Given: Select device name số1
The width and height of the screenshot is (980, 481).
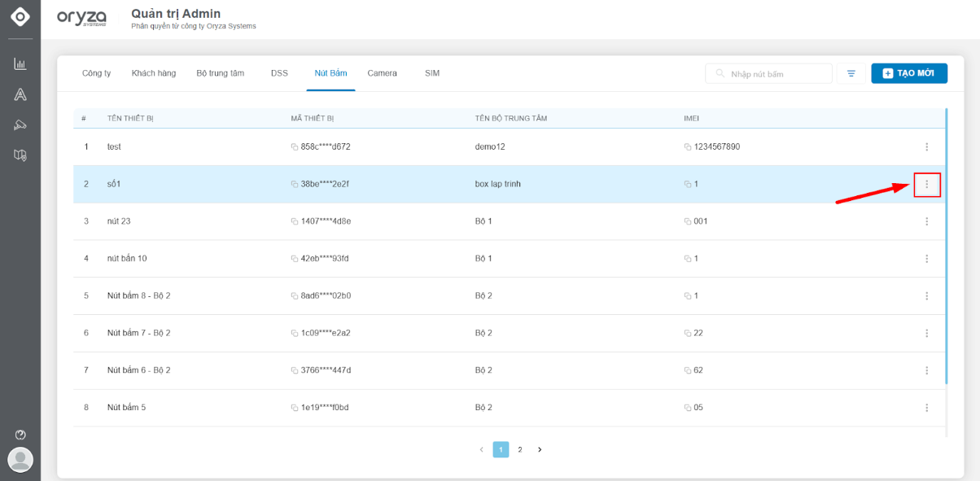Looking at the screenshot, I should coord(114,185).
